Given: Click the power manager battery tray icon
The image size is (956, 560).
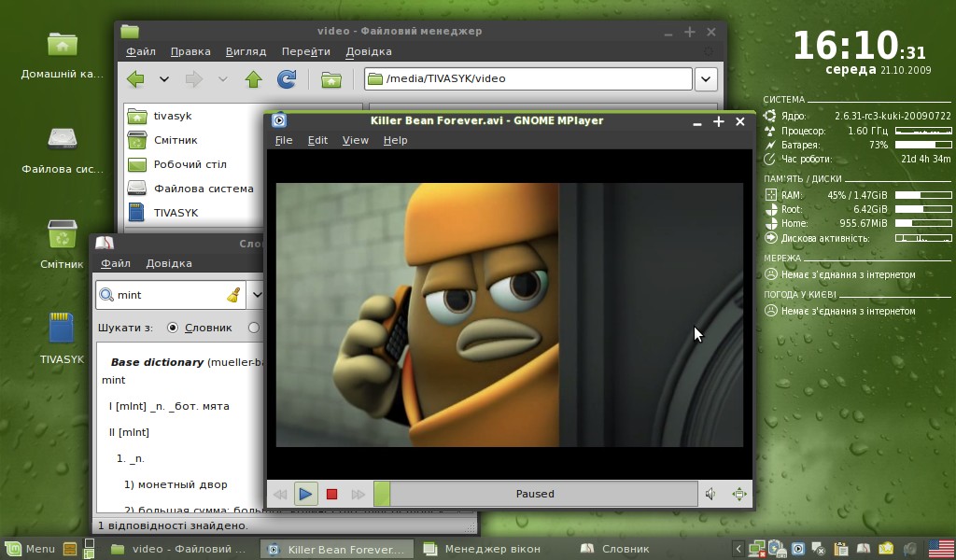Looking at the screenshot, I should pos(778,549).
